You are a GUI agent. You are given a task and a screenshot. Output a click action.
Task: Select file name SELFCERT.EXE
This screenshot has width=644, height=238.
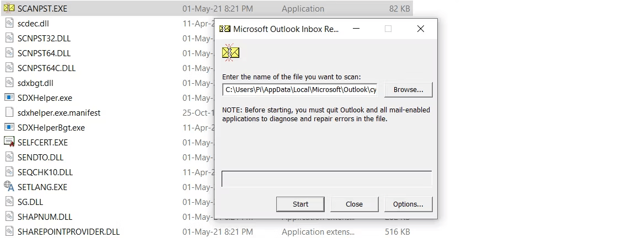(42, 142)
